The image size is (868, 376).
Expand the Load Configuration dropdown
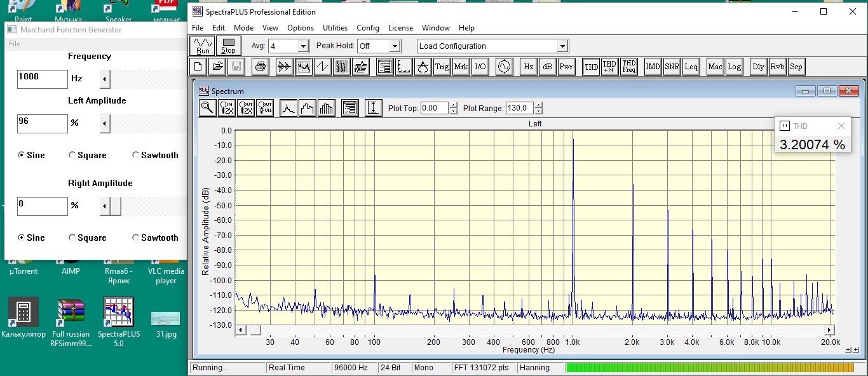coord(562,46)
